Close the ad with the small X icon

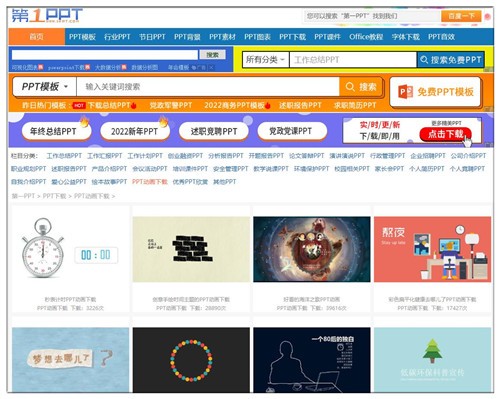(211, 67)
